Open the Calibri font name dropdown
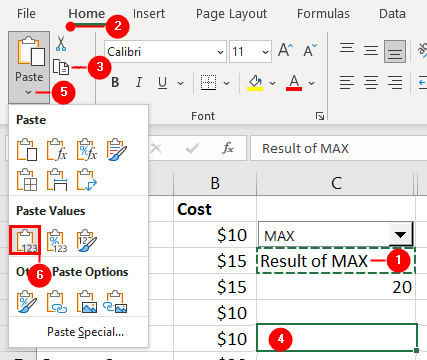 tap(220, 52)
